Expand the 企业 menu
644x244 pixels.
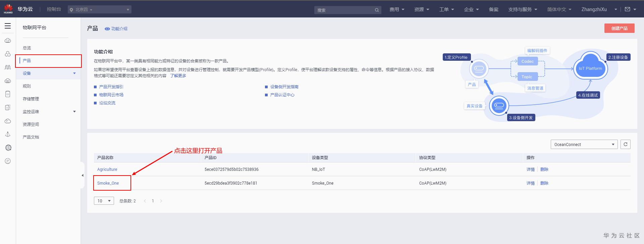point(471,9)
